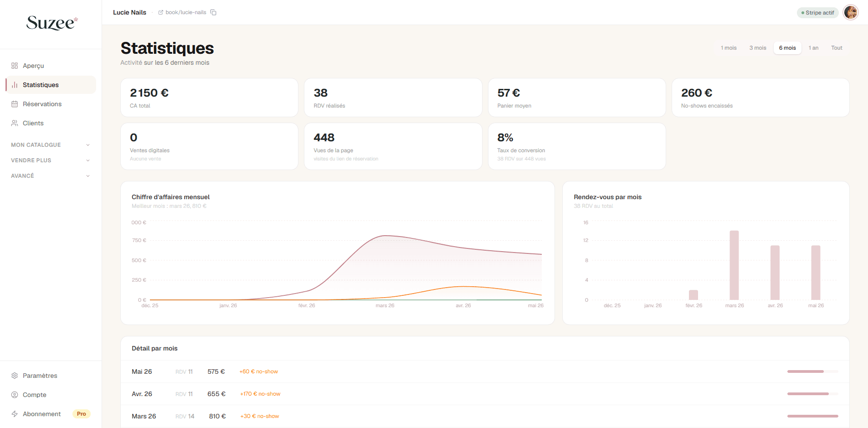The height and width of the screenshot is (428, 868).
Task: Select the 1 mois period tab
Action: point(729,48)
